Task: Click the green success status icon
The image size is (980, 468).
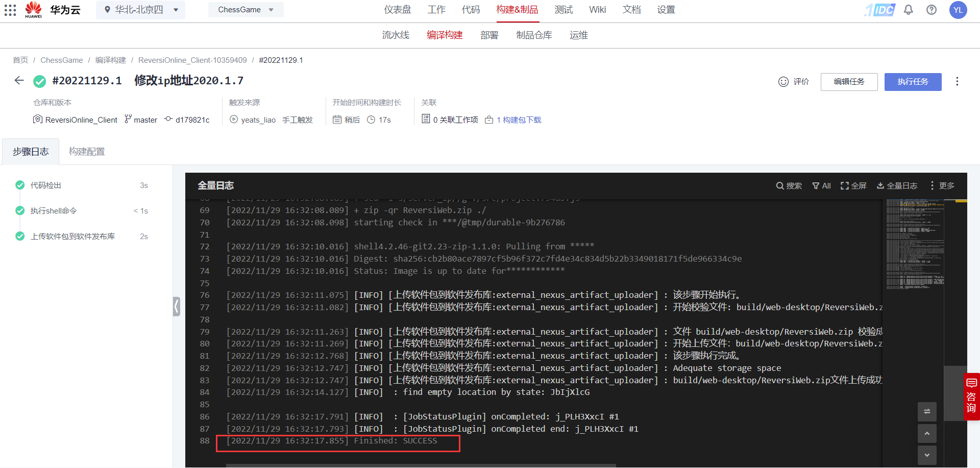Action: click(x=39, y=81)
